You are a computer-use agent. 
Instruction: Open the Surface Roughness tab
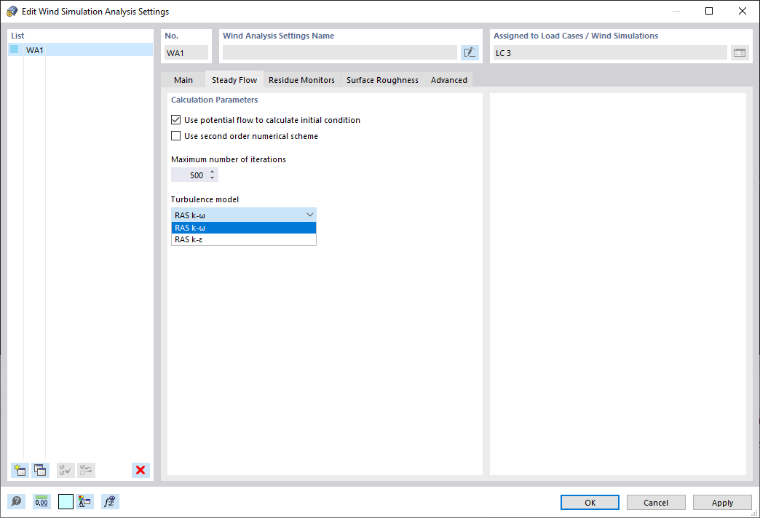click(382, 80)
